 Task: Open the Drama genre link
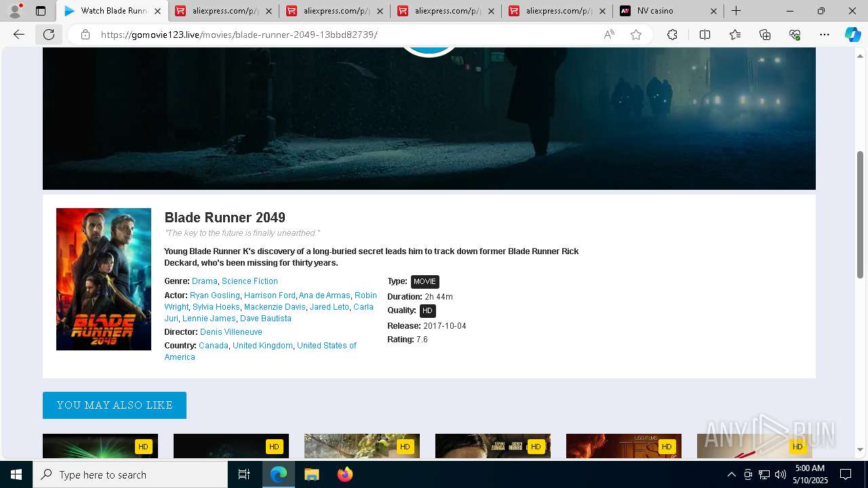[x=205, y=281]
